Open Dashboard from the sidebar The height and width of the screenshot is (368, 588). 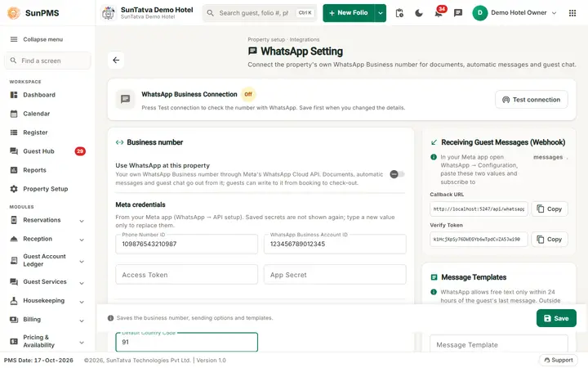(47, 95)
